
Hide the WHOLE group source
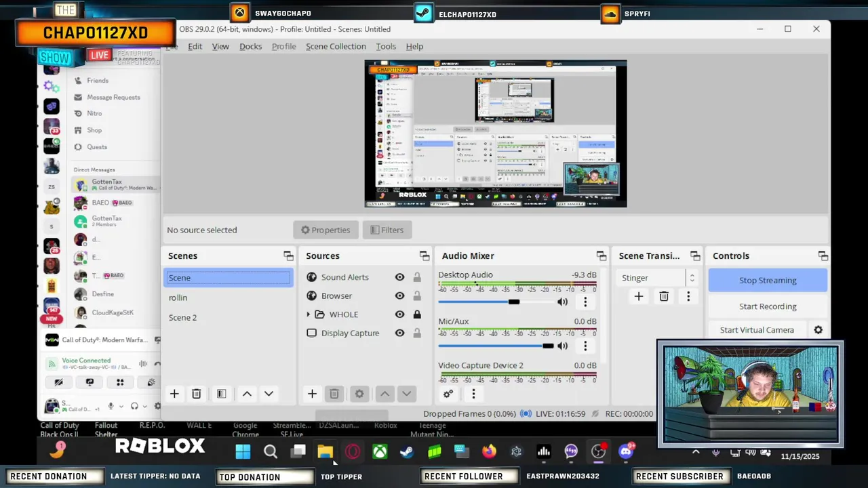[x=399, y=314]
